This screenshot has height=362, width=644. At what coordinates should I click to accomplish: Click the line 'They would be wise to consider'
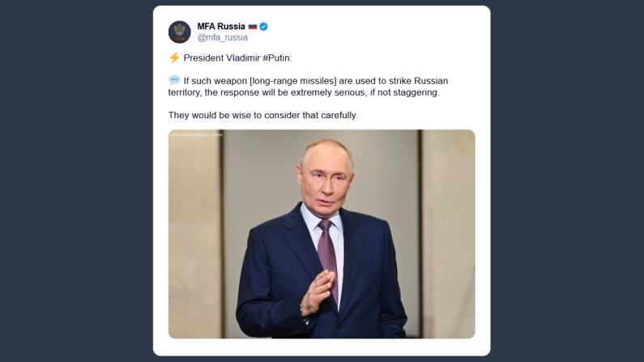[262, 115]
